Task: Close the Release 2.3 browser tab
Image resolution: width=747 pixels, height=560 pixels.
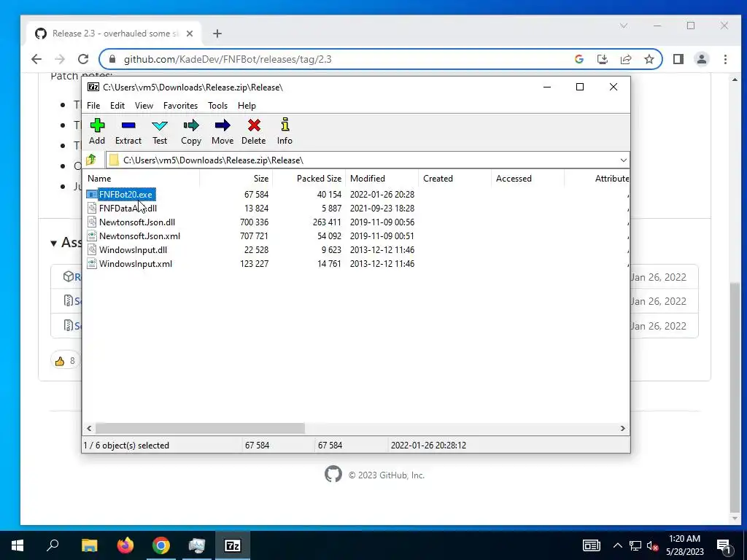Action: click(x=190, y=34)
